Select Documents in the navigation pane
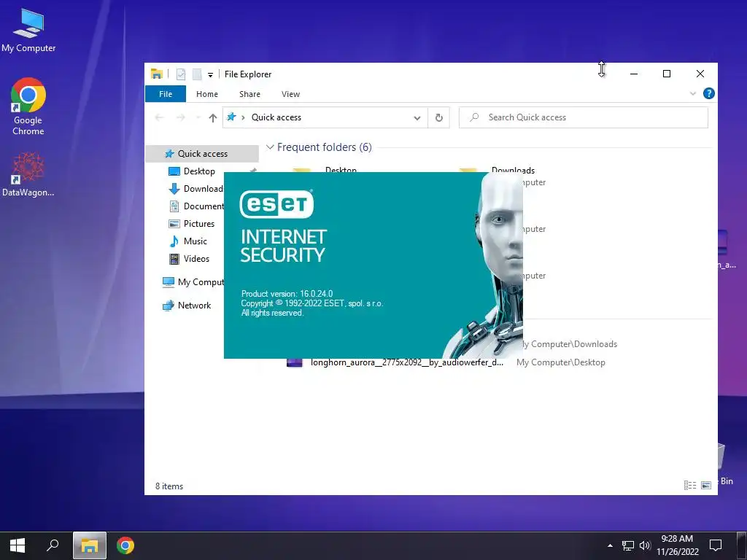The image size is (747, 560). click(196, 206)
